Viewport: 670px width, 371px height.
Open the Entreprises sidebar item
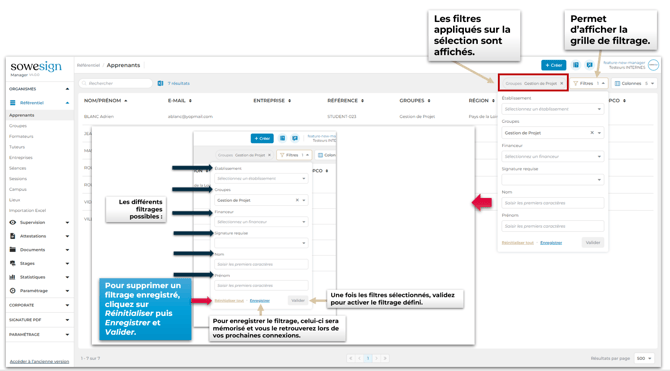pos(21,158)
